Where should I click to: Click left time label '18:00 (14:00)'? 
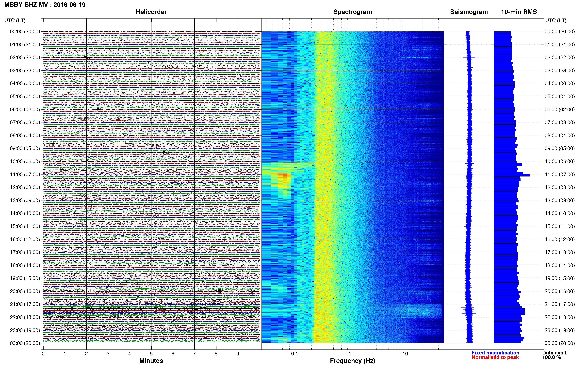click(x=25, y=265)
